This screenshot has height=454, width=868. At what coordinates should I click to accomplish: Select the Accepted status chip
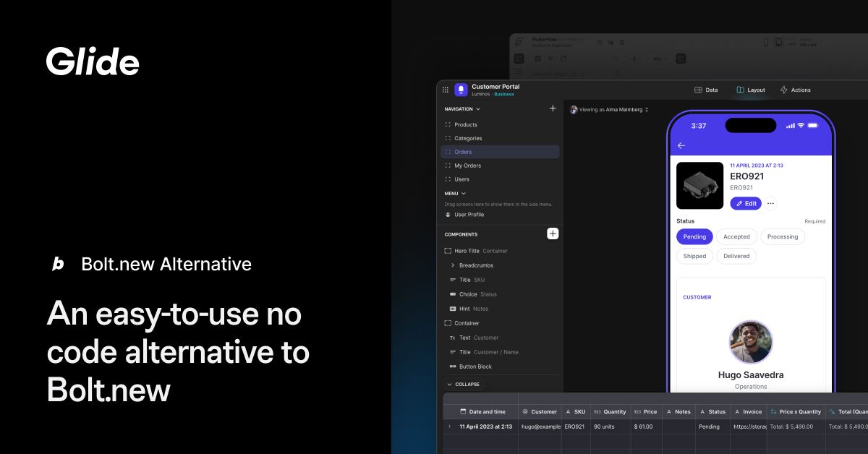[736, 236]
